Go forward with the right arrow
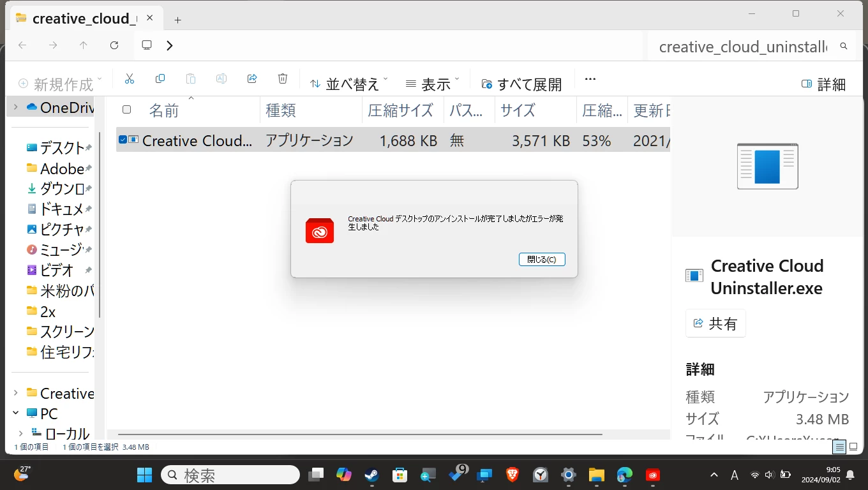 click(x=53, y=45)
